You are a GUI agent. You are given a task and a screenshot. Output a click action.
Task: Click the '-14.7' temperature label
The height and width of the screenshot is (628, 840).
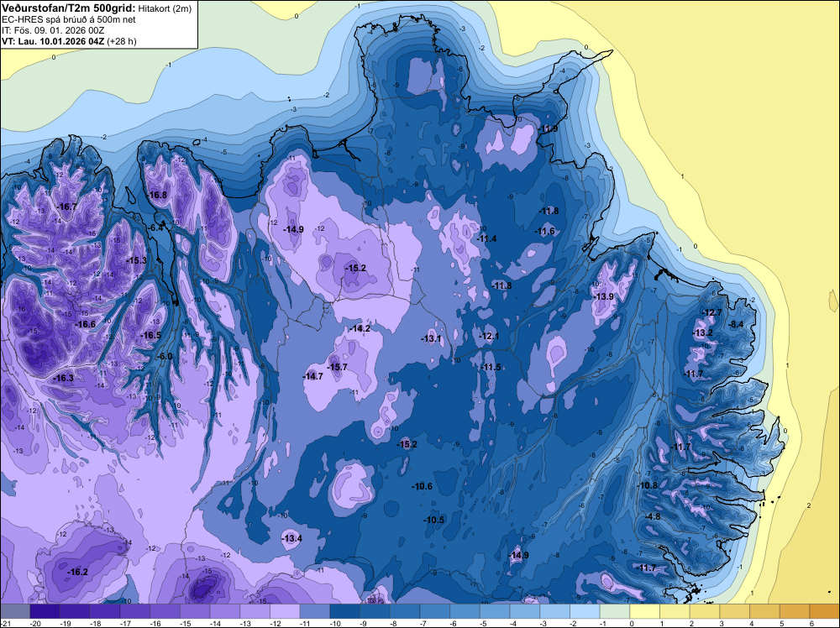click(x=313, y=376)
